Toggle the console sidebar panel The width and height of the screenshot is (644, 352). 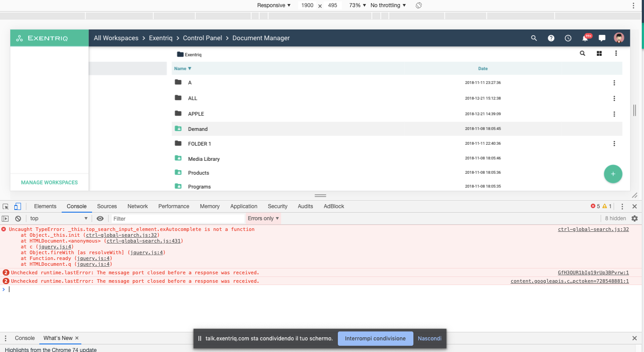click(x=5, y=218)
